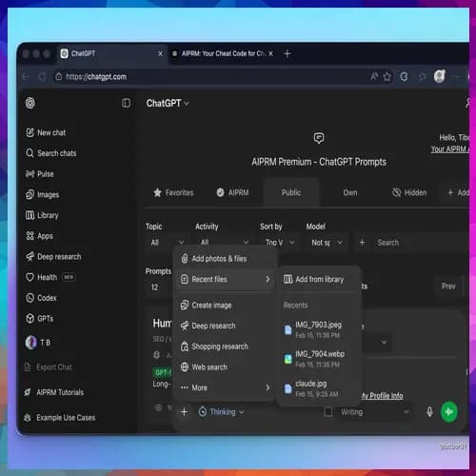Click the AIPRM chat bubble icon above title
Image resolution: width=476 pixels, height=476 pixels.
[x=319, y=138]
